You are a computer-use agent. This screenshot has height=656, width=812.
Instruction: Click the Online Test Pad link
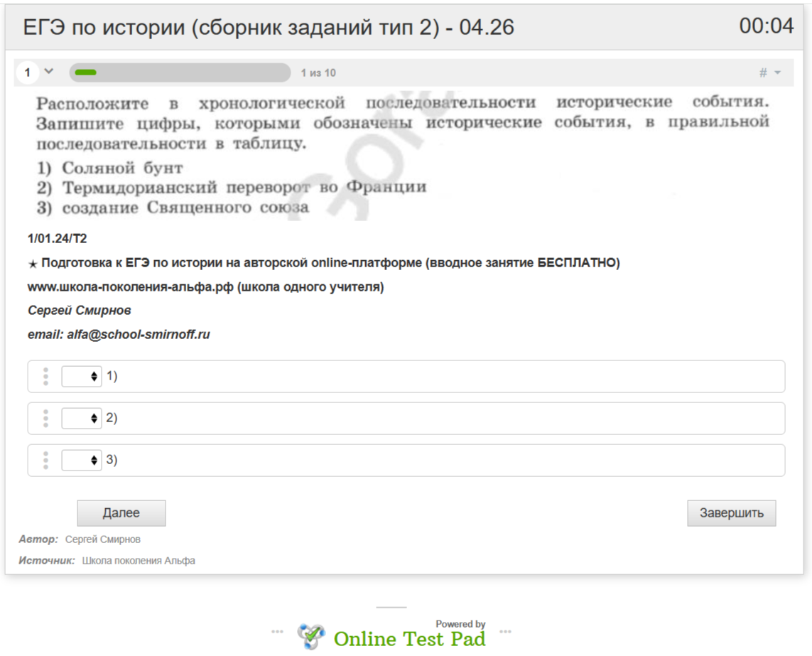click(409, 638)
